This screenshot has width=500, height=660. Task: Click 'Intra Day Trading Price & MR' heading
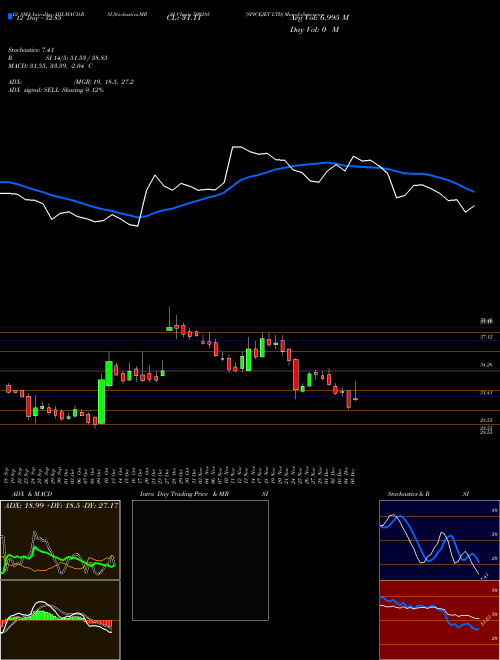[x=184, y=494]
